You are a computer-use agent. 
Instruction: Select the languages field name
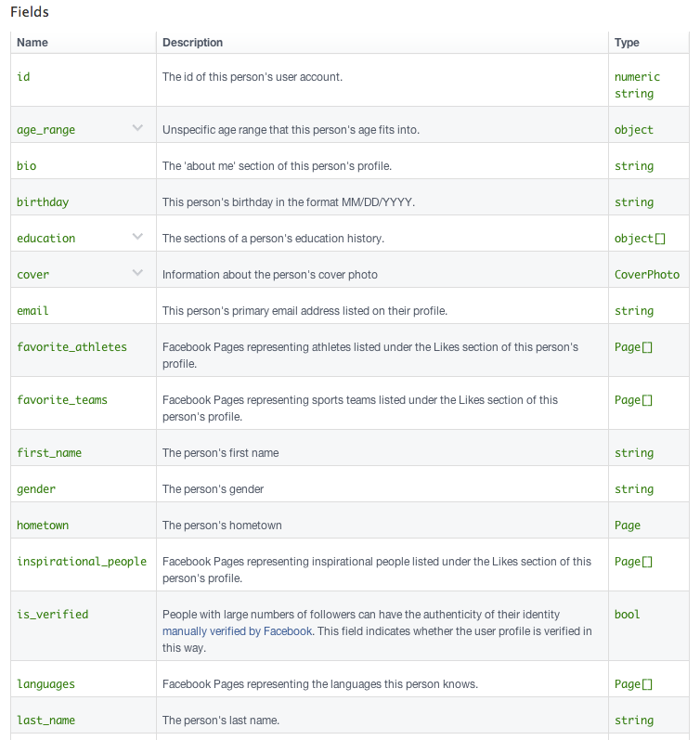point(45,684)
